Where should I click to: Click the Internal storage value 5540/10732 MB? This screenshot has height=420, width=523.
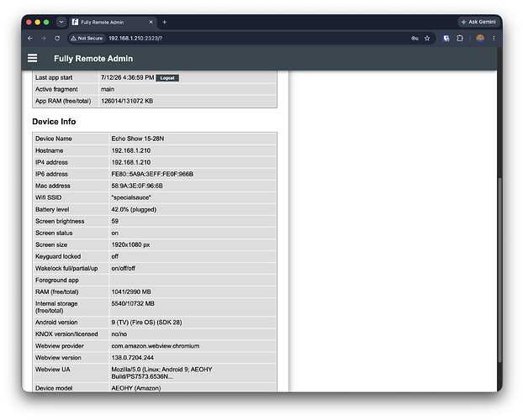coord(133,304)
